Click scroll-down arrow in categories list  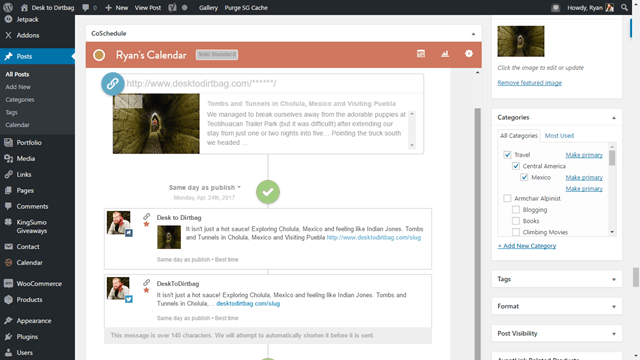[x=612, y=232]
